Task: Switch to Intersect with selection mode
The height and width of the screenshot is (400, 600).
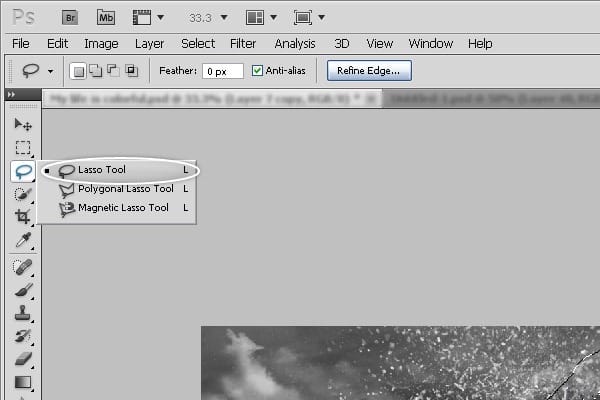Action: (x=131, y=71)
